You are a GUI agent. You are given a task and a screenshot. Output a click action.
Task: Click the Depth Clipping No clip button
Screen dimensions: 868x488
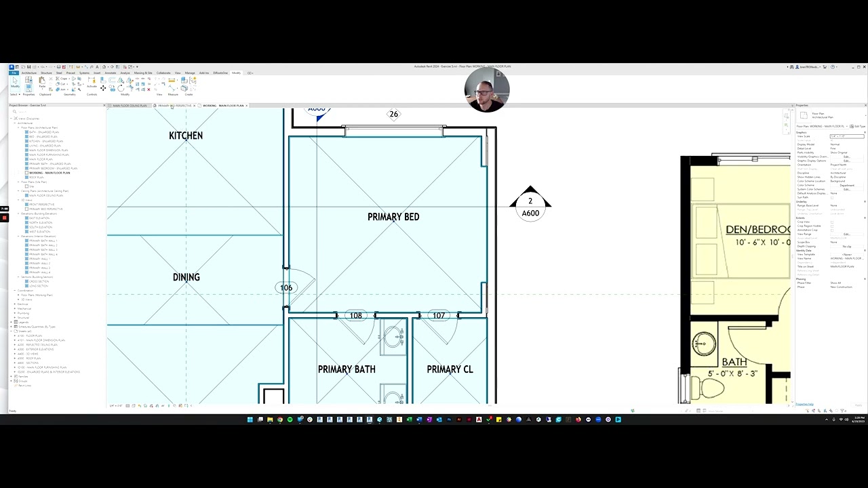tap(846, 246)
